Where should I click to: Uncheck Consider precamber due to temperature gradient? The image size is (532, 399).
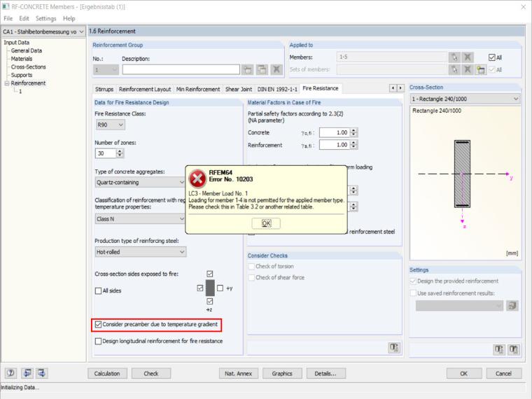point(99,325)
